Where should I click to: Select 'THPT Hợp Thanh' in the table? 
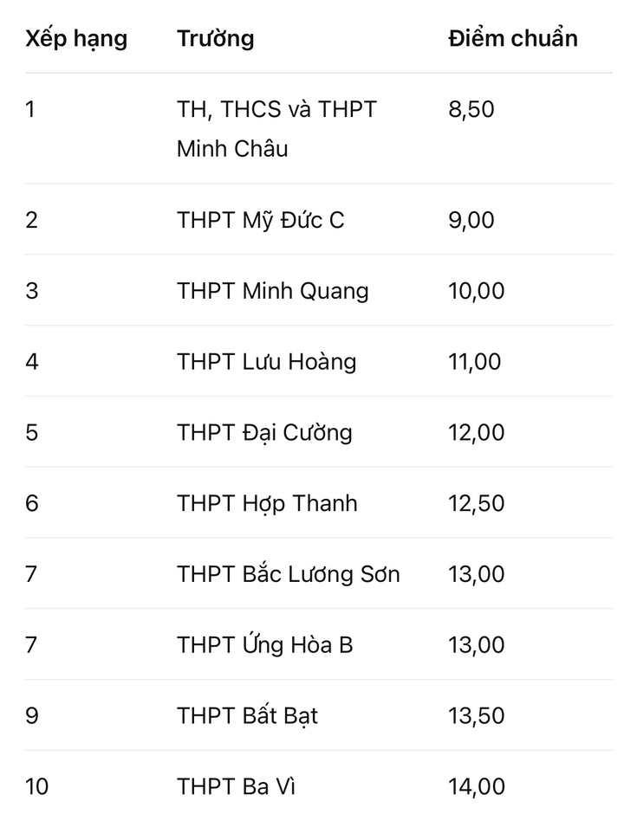click(x=267, y=504)
